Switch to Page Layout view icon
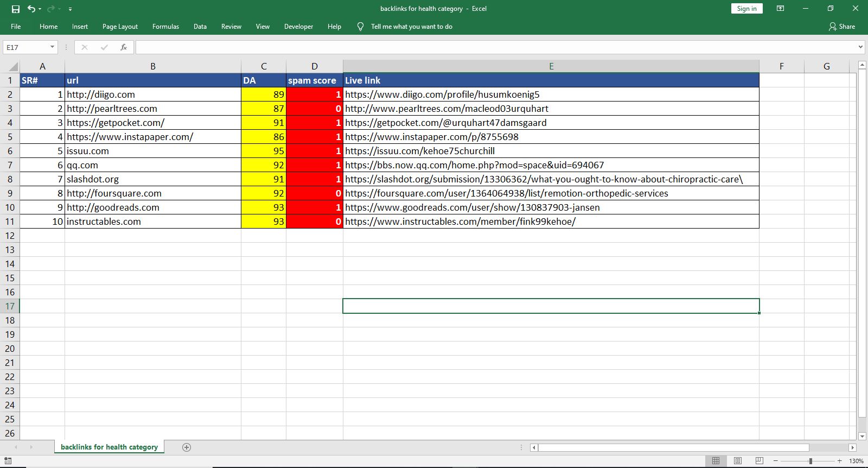 (737, 461)
